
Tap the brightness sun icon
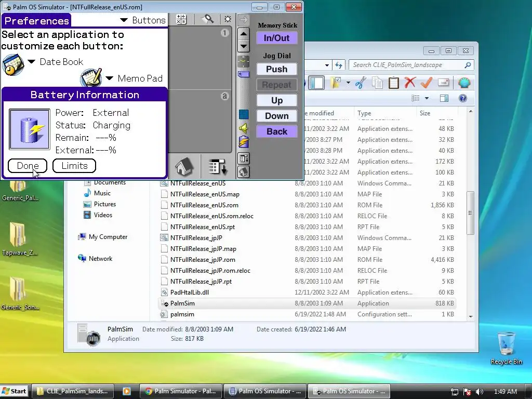pos(228,19)
